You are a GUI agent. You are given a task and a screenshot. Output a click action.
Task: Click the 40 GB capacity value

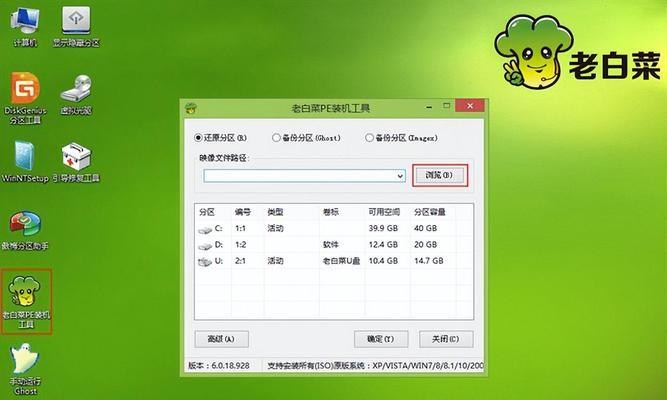tap(425, 229)
